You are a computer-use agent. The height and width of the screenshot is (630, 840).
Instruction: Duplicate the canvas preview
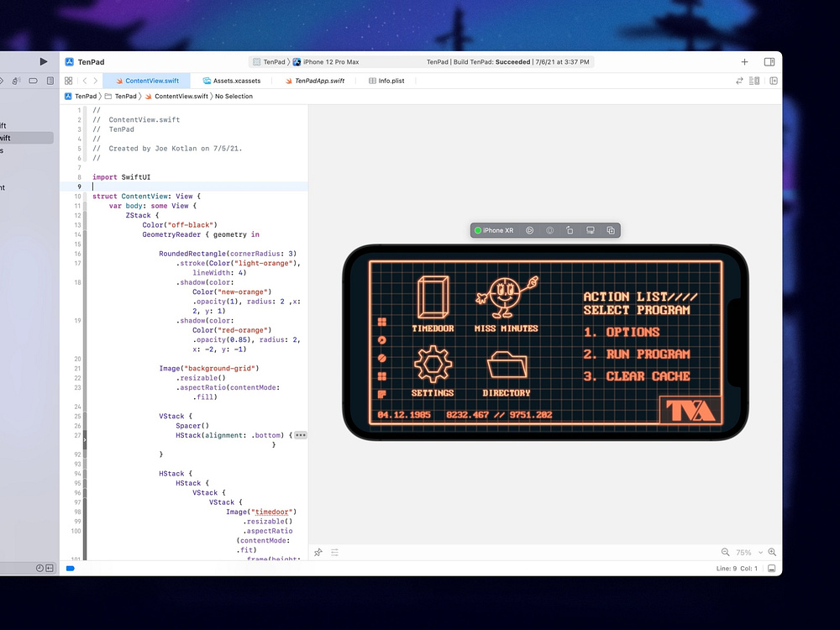611,229
